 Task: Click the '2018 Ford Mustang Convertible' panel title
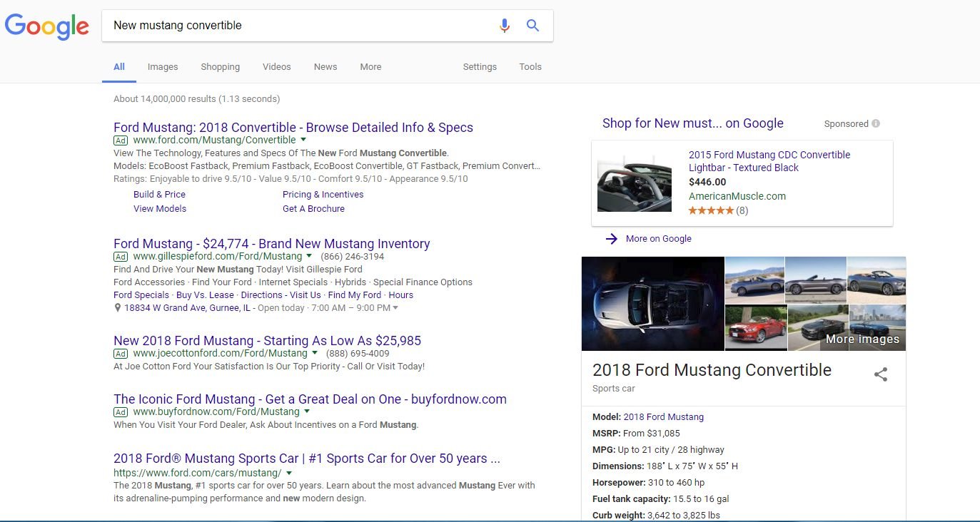point(712,370)
